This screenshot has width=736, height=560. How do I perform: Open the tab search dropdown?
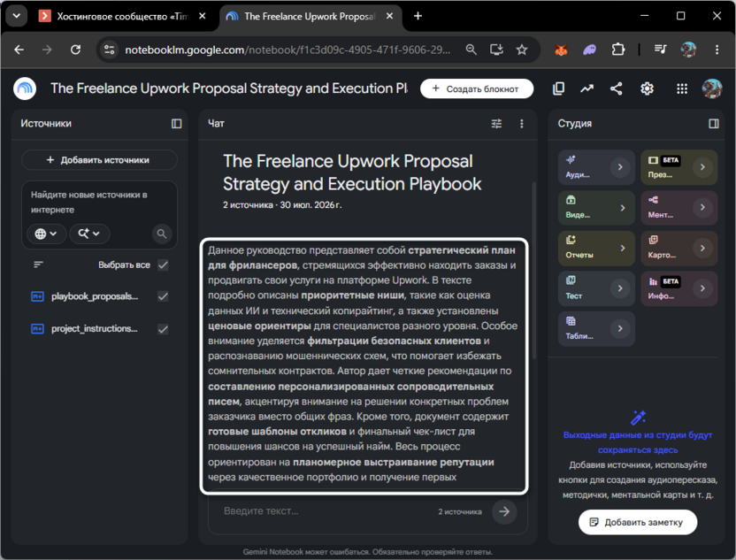tap(17, 16)
